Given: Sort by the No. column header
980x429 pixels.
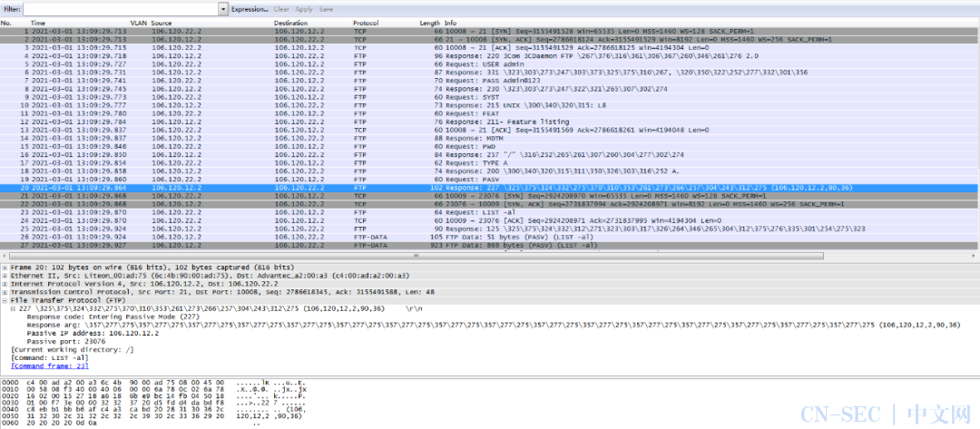Looking at the screenshot, I should click(6, 23).
